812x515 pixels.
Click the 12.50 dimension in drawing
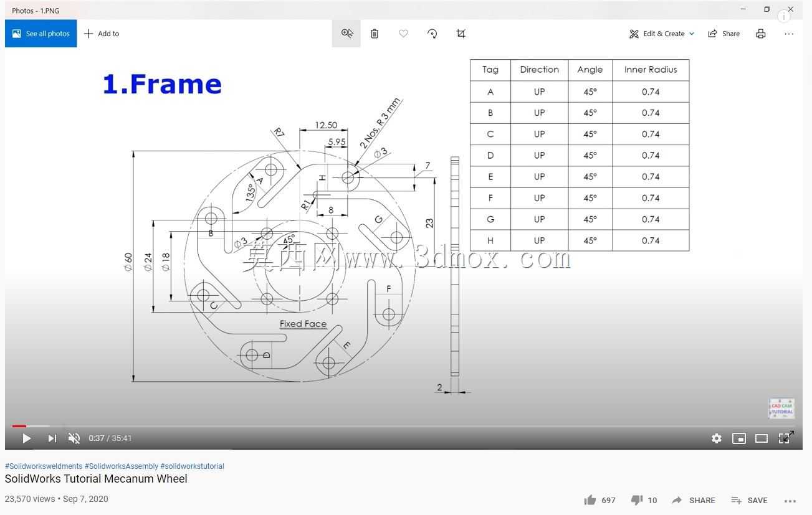326,125
